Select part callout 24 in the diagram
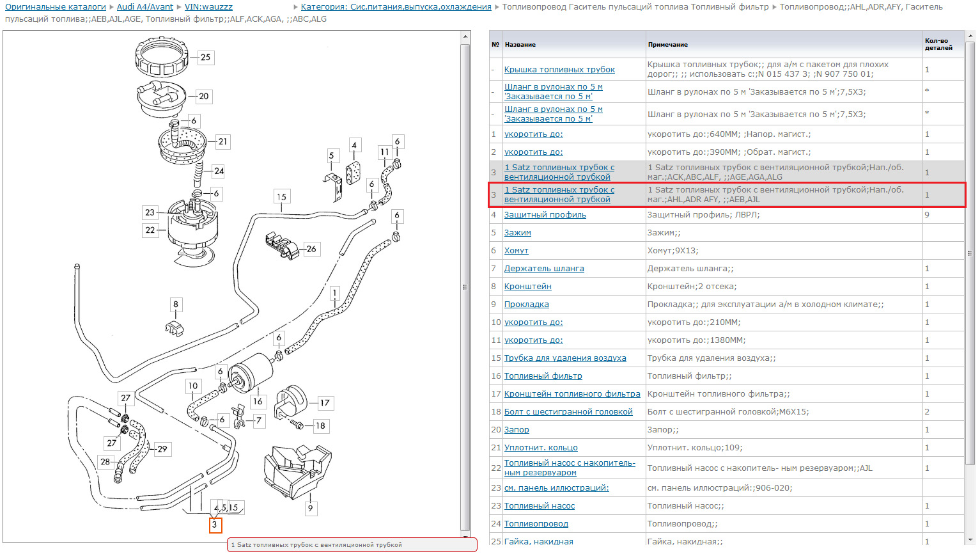The width and height of the screenshot is (980, 554). 219,171
